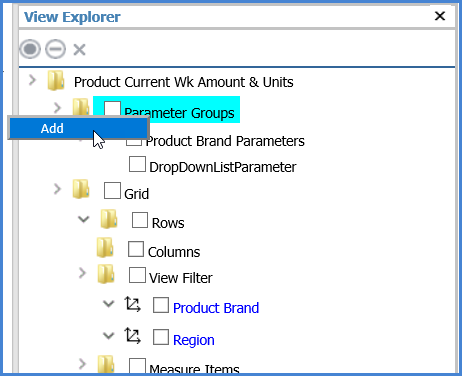Toggle the Region checkbox

point(161,337)
